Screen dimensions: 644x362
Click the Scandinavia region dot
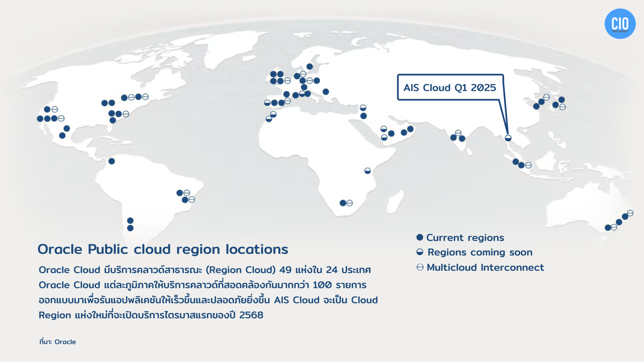pos(310,66)
